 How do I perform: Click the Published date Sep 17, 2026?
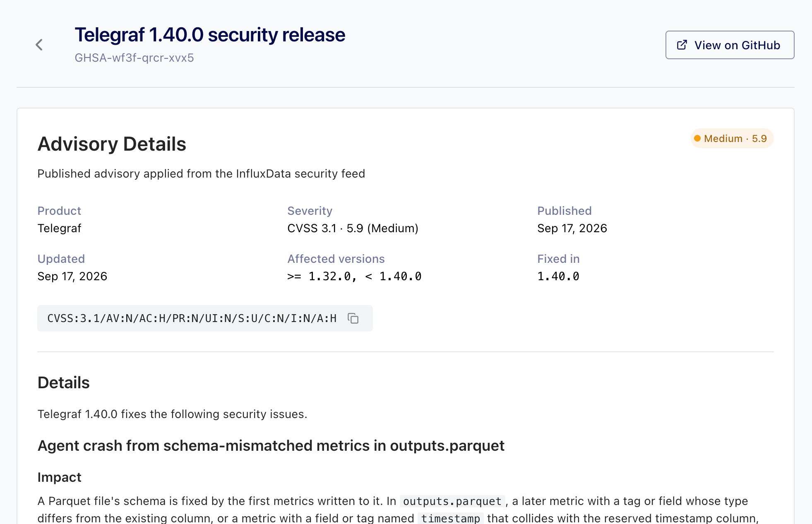point(572,228)
